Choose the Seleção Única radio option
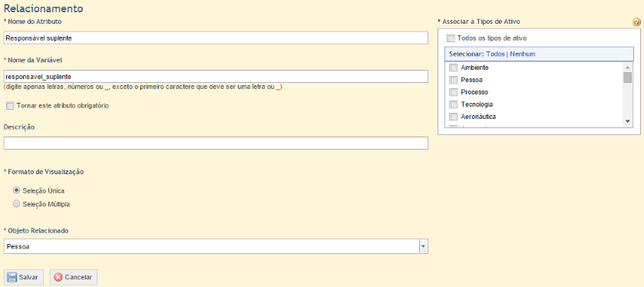Viewport: 644px width, 287px height. (16, 190)
